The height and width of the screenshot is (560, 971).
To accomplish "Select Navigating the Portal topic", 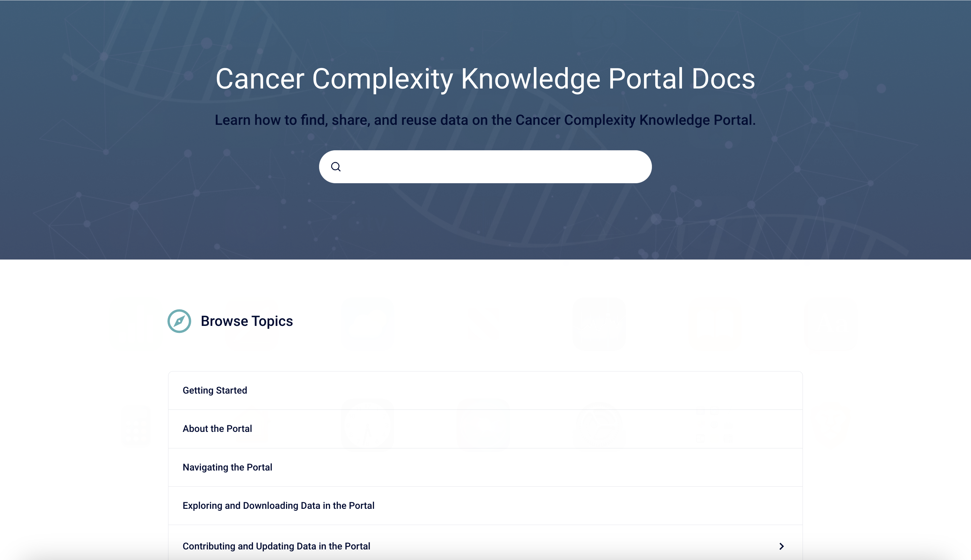I will [x=227, y=467].
